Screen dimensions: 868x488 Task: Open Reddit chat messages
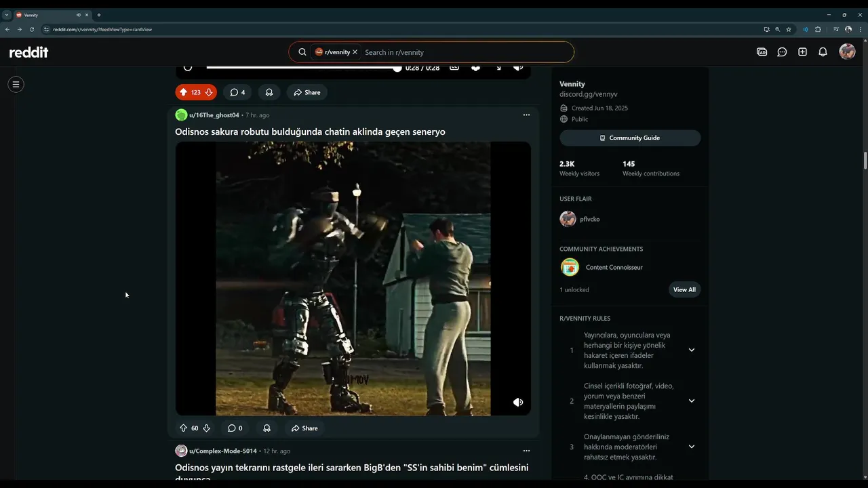(782, 52)
